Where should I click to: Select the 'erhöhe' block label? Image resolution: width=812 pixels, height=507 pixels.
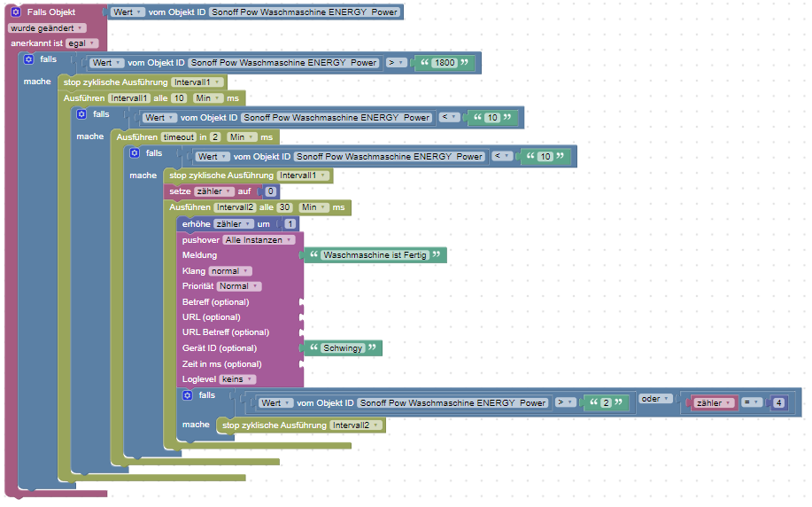[196, 224]
